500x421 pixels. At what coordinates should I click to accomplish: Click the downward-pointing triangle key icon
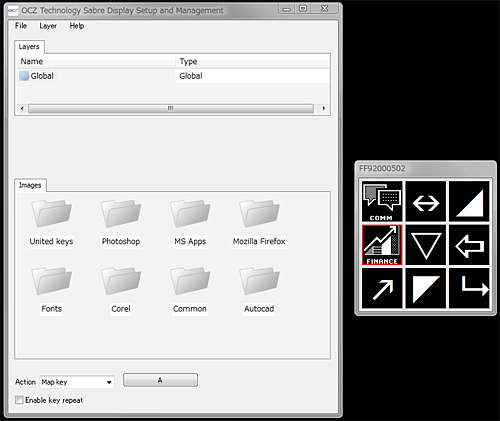point(426,245)
